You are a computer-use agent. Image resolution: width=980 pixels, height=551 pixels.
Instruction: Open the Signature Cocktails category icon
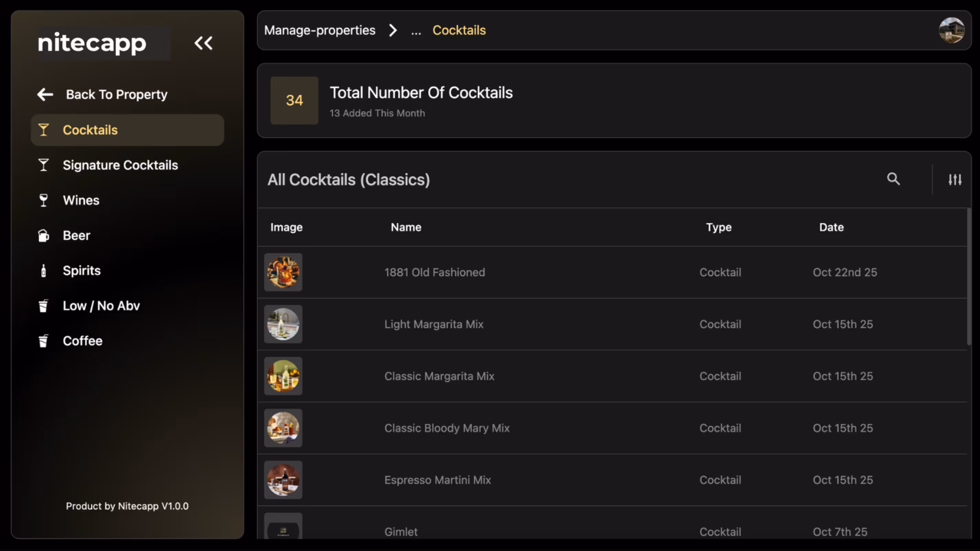(x=43, y=165)
